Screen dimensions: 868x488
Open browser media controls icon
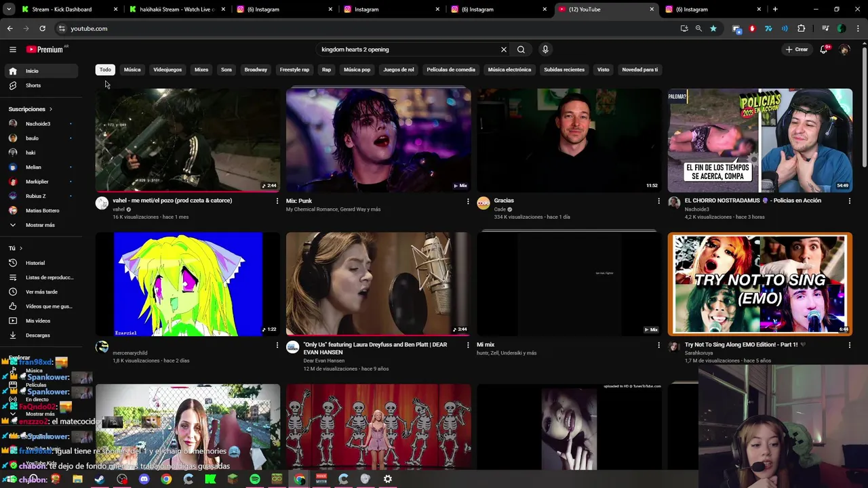pos(825,28)
